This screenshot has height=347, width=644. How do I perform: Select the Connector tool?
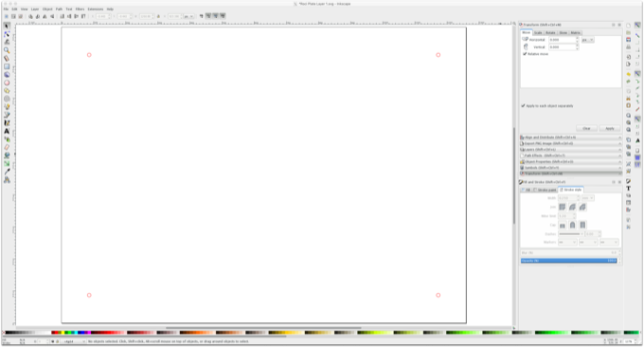click(7, 180)
